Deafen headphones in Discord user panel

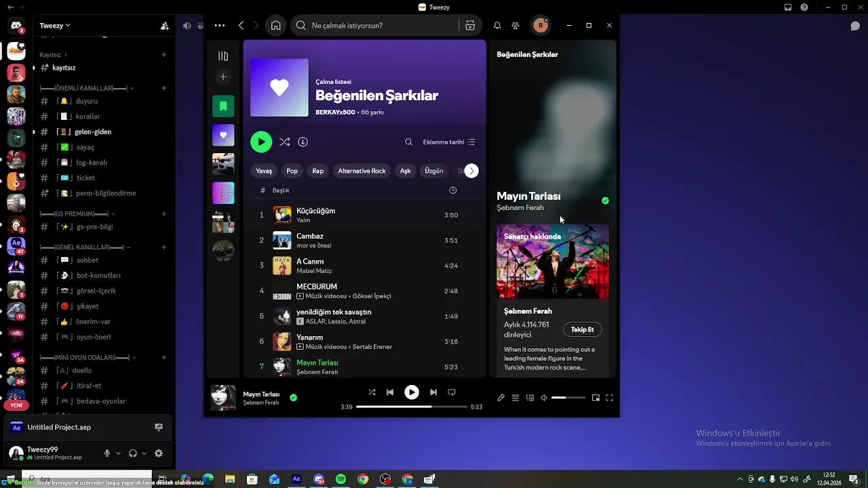click(133, 453)
